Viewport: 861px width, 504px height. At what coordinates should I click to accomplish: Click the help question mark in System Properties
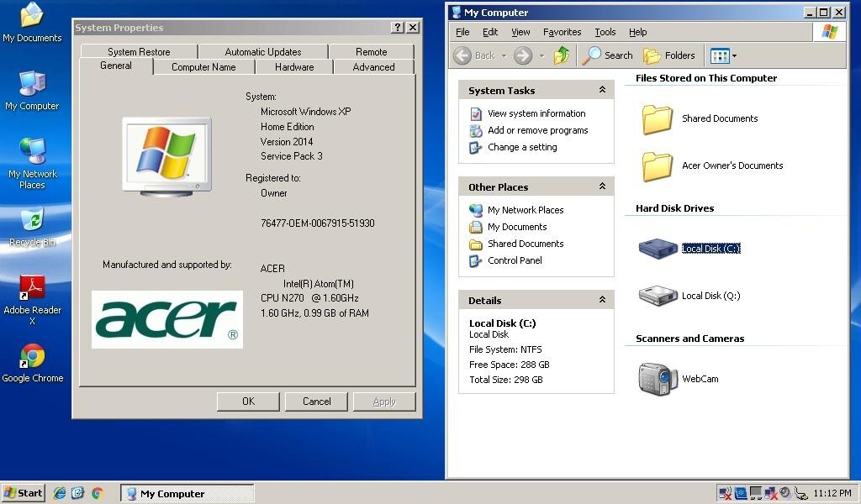click(x=398, y=28)
